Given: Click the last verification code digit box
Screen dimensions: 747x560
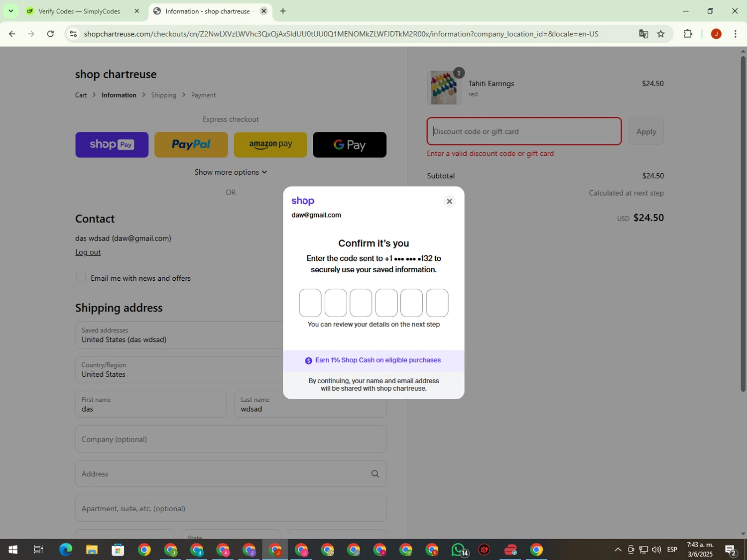Looking at the screenshot, I should [x=437, y=303].
